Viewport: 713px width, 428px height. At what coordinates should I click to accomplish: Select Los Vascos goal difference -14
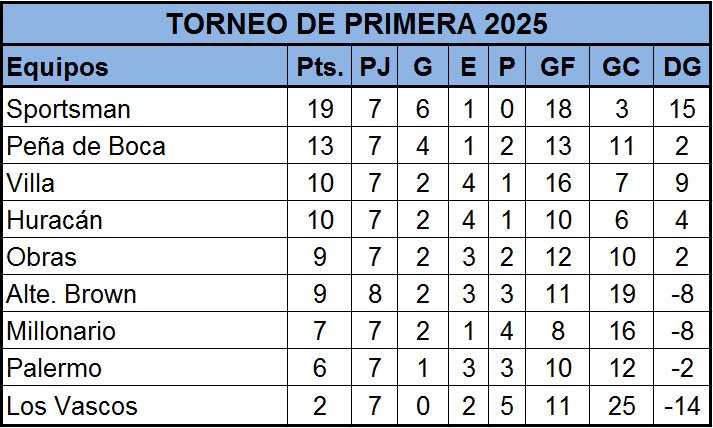682,406
